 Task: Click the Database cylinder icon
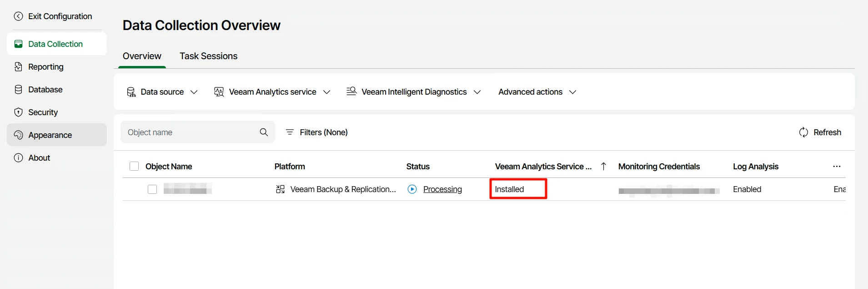click(18, 90)
